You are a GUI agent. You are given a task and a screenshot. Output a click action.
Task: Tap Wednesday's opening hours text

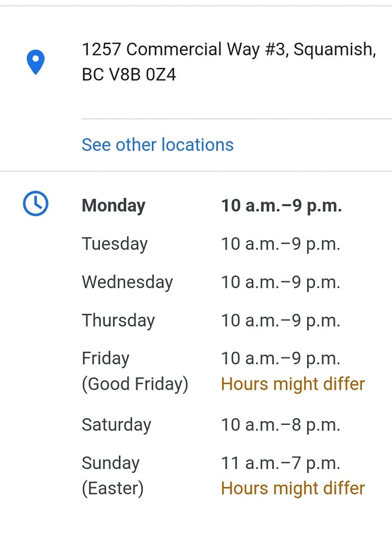click(280, 283)
